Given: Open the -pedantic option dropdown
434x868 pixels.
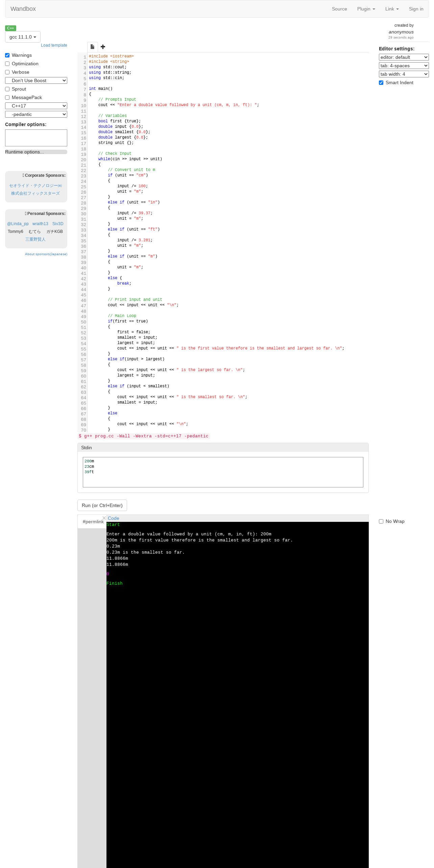Looking at the screenshot, I should (36, 114).
